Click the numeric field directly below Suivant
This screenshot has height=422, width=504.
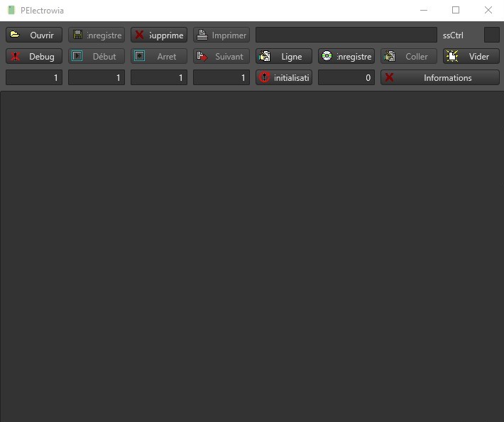pyautogui.click(x=221, y=77)
